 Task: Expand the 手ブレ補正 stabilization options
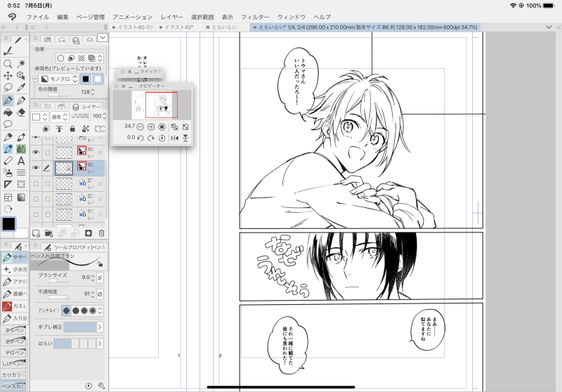pyautogui.click(x=100, y=327)
